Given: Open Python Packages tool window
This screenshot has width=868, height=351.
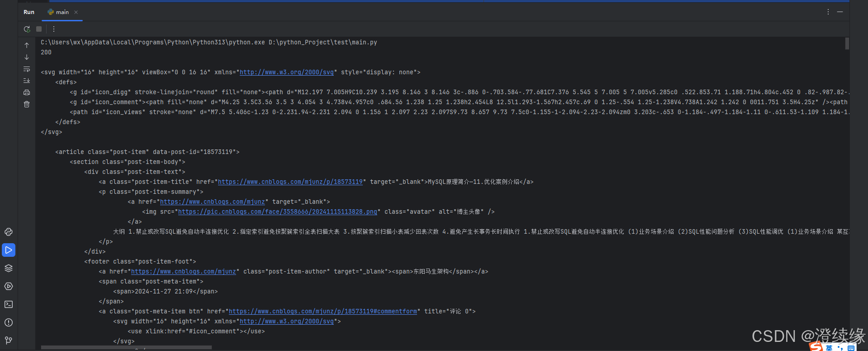Looking at the screenshot, I should point(9,232).
